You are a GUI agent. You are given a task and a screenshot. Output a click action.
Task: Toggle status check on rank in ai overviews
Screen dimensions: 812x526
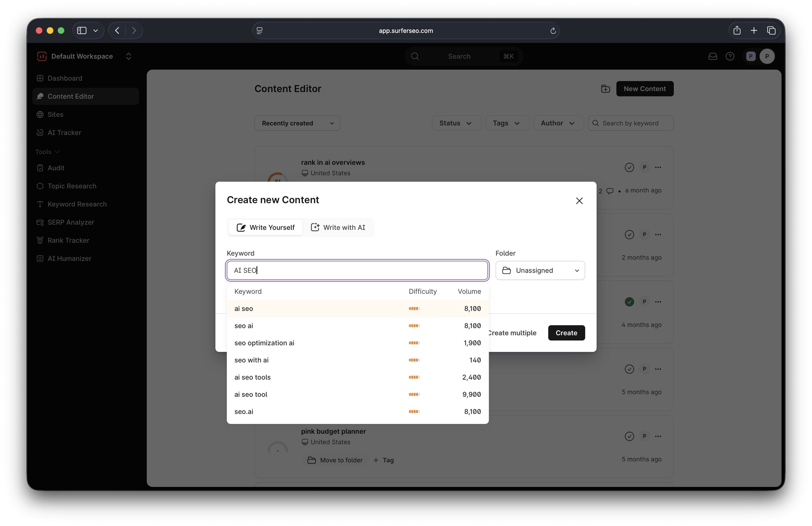629,167
